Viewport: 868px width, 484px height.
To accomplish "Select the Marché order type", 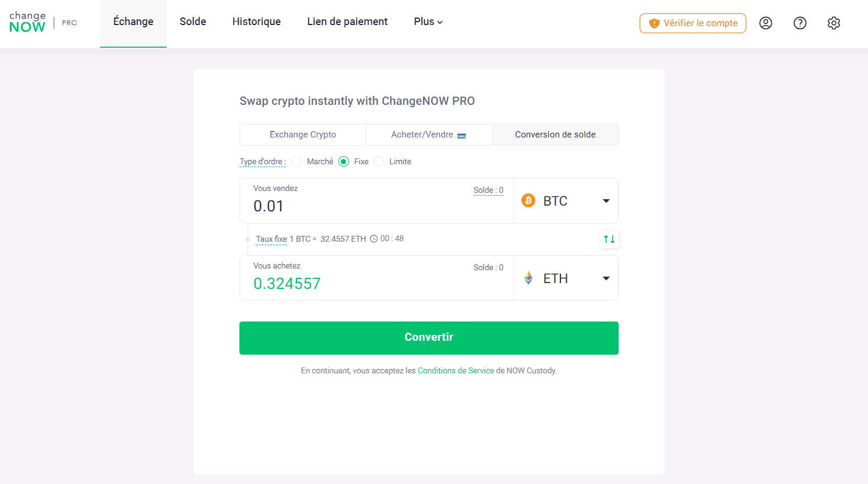I will 297,161.
